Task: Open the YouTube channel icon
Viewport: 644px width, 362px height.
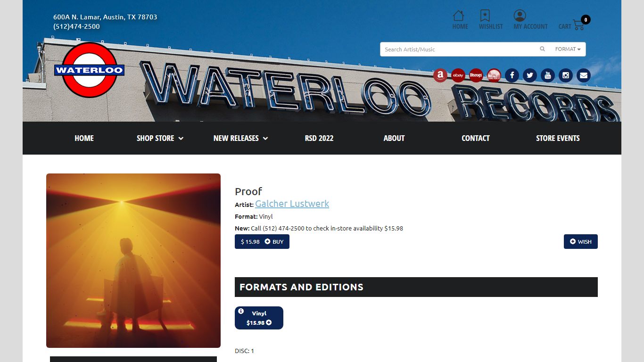Action: tap(547, 75)
